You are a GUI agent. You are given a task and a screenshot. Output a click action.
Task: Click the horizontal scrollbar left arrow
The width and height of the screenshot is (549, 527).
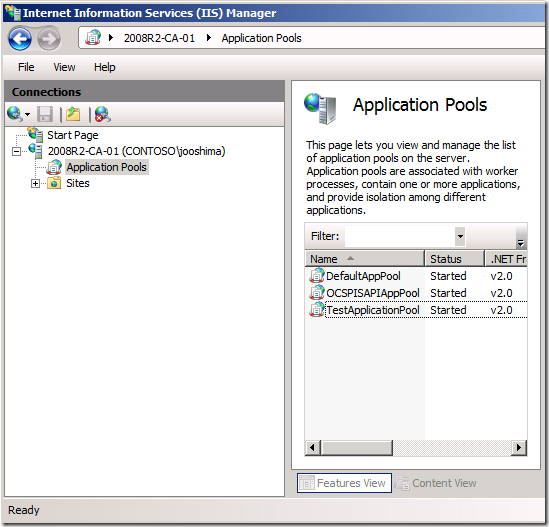pyautogui.click(x=313, y=448)
